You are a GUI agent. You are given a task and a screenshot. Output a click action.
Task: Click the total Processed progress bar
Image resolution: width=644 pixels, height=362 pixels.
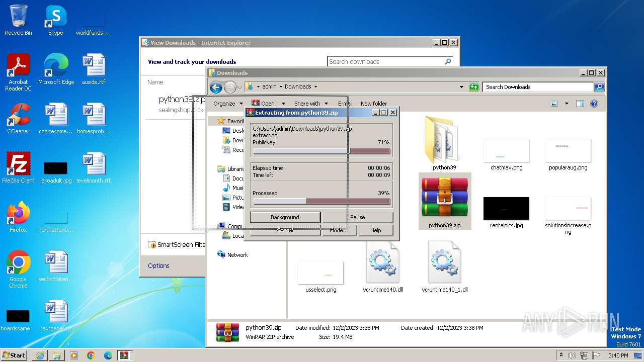pyautogui.click(x=321, y=201)
